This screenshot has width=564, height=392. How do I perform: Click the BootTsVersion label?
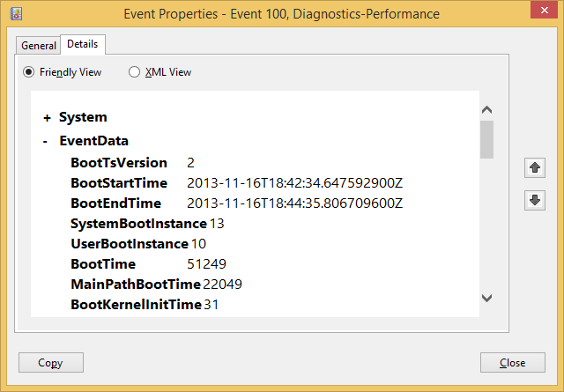click(x=118, y=163)
